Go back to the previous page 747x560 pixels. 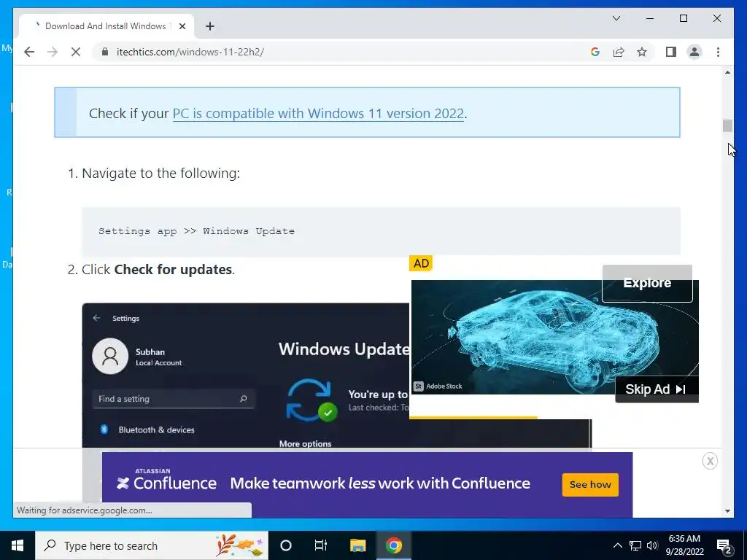point(29,52)
